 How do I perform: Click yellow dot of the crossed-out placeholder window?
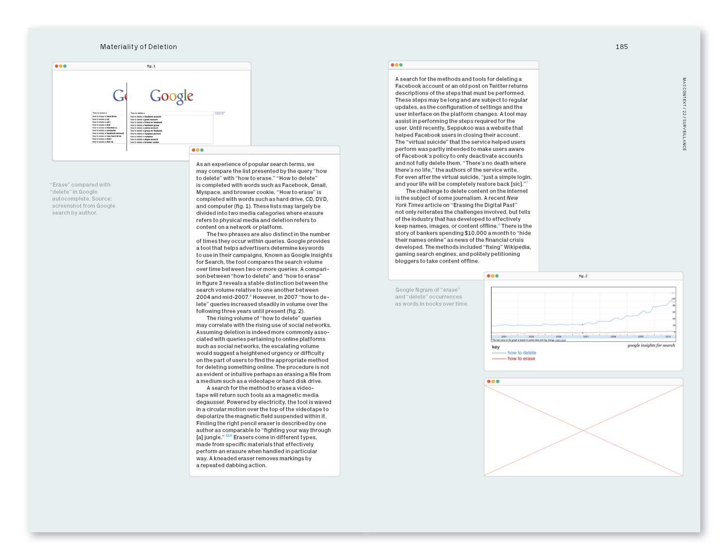493,381
